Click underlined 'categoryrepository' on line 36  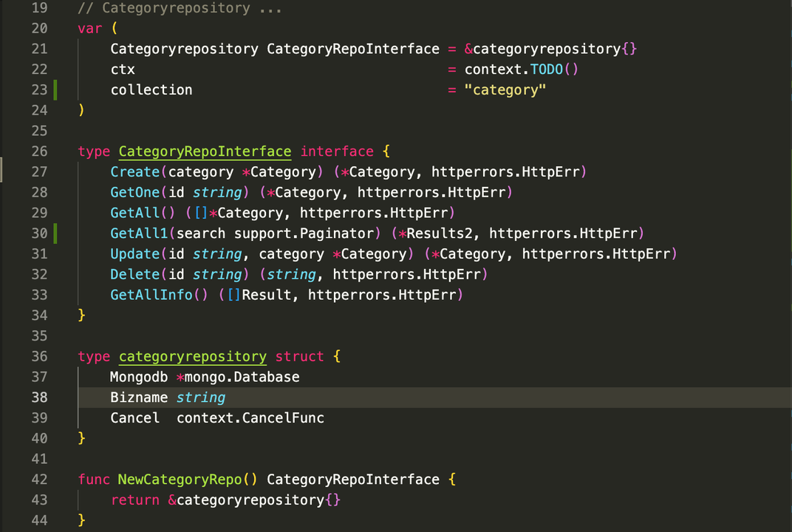pyautogui.click(x=192, y=357)
